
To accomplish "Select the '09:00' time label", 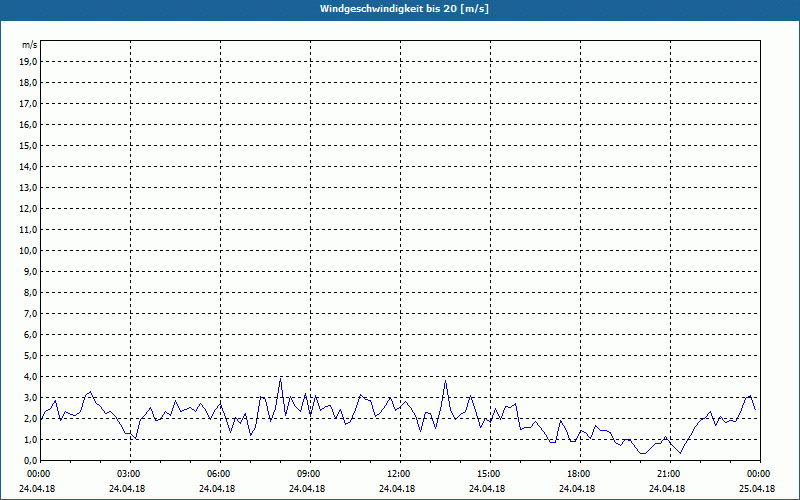I will click(x=309, y=474).
